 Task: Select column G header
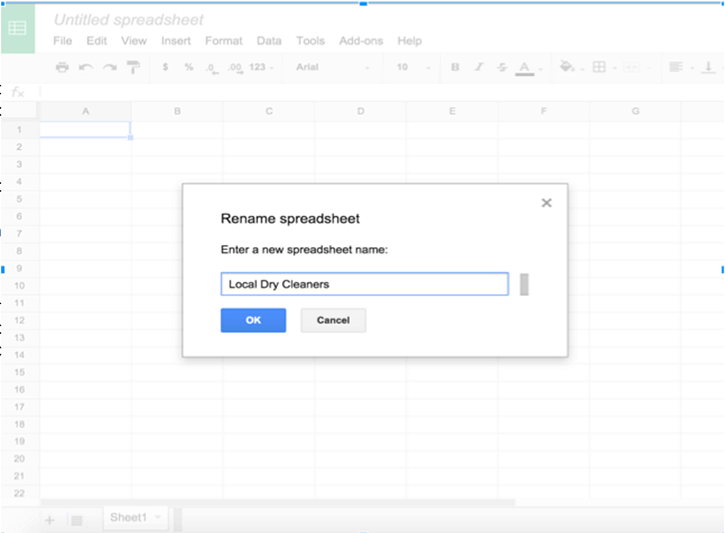[x=635, y=111]
